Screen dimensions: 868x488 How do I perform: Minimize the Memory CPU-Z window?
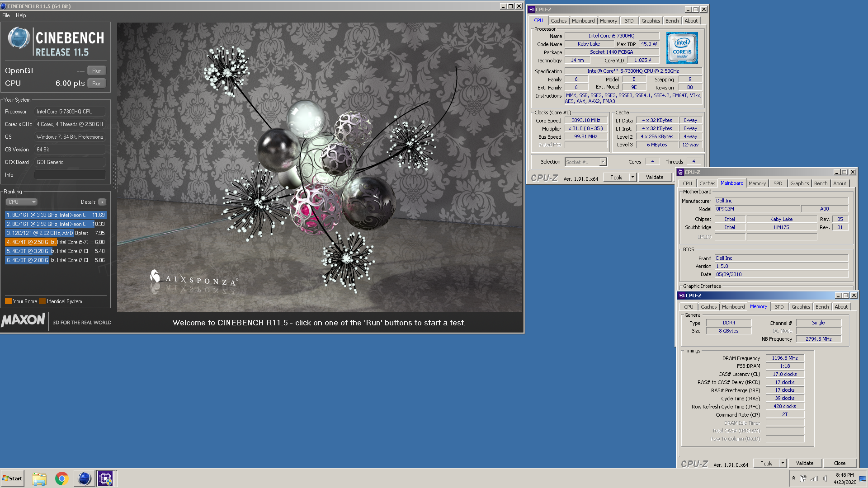click(x=838, y=296)
